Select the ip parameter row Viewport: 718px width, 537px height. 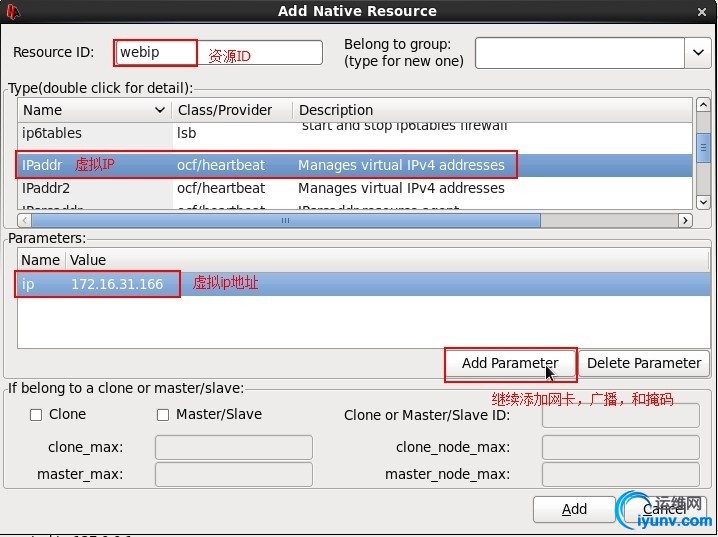364,284
